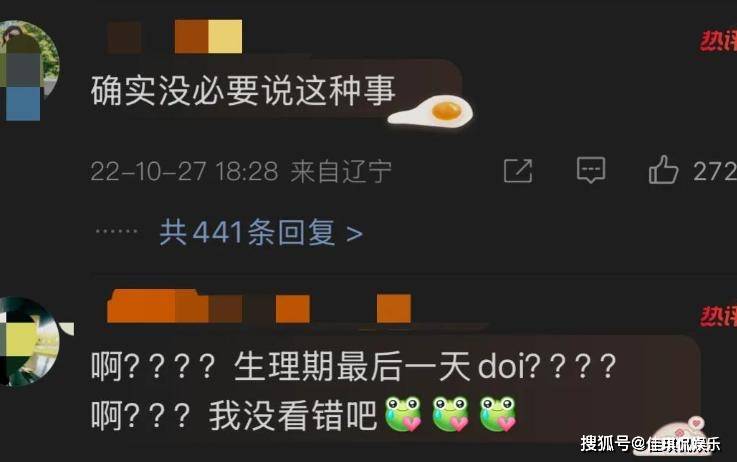Viewport: 737px width, 462px height.
Task: Tap the first crying frog emoji
Action: [x=403, y=414]
